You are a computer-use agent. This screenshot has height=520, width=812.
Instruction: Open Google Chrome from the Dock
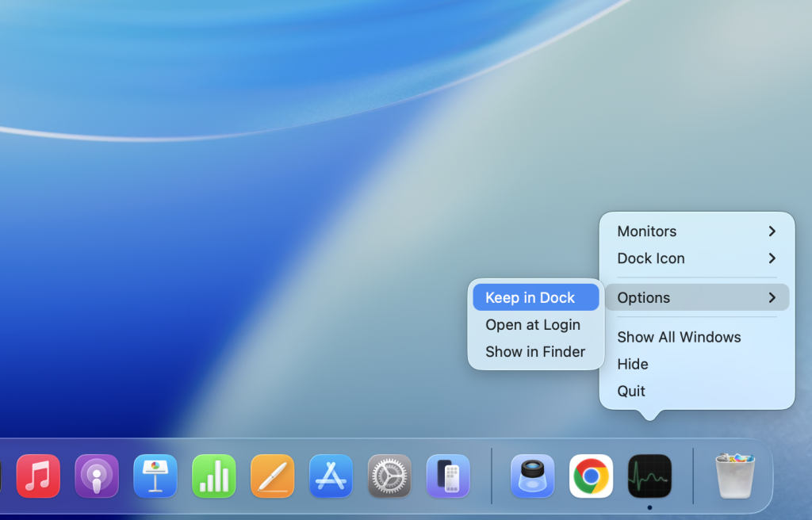(591, 476)
